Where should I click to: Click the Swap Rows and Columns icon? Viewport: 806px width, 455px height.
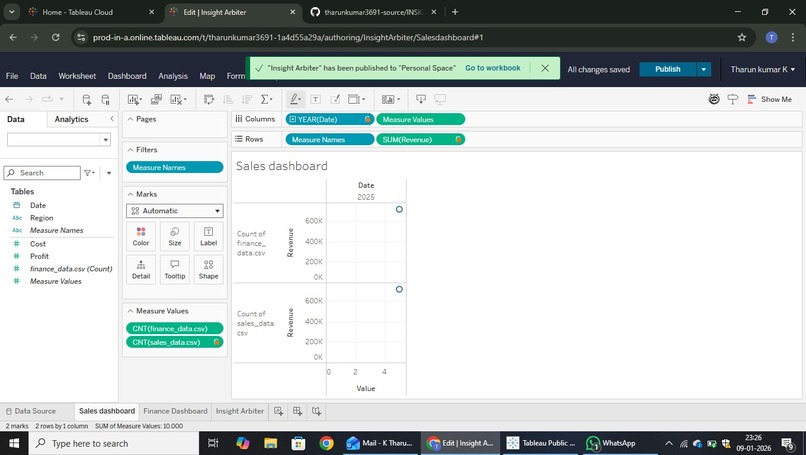(209, 99)
